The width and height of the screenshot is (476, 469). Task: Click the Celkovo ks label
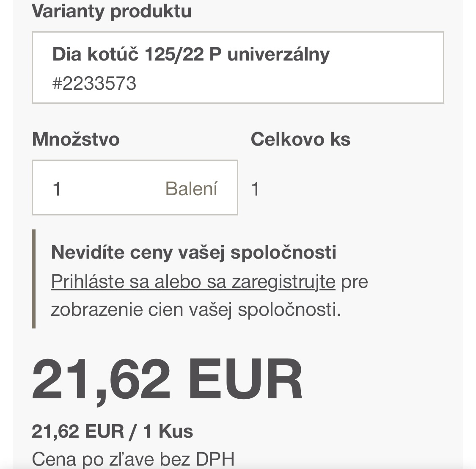coord(300,139)
